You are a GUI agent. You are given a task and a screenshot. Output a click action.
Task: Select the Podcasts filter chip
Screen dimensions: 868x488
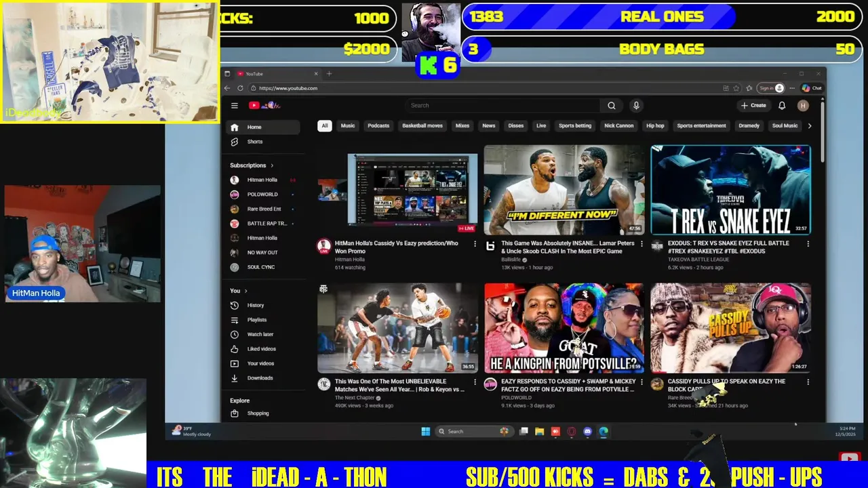pyautogui.click(x=378, y=125)
